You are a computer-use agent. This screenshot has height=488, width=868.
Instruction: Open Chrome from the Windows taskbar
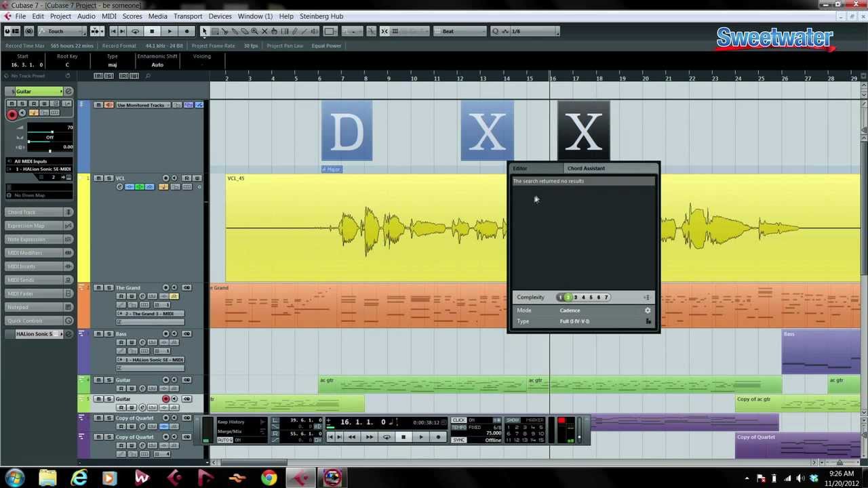coord(269,478)
